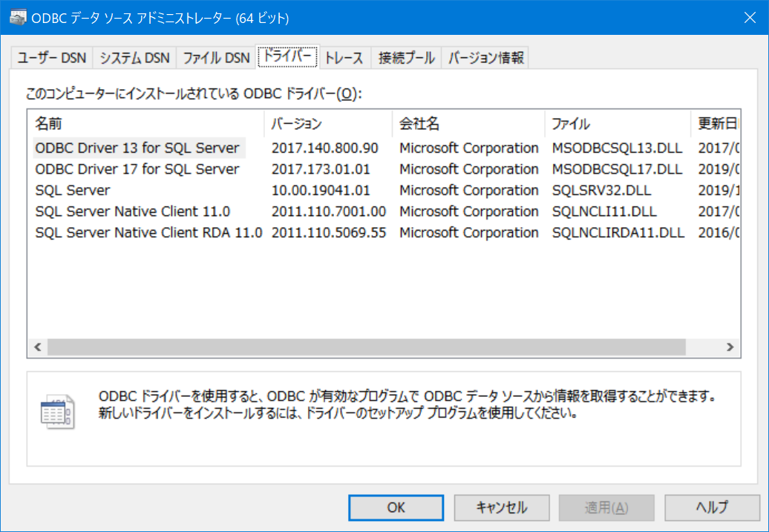The height and width of the screenshot is (532, 769).
Task: Click version 2017.140.800.90 cell
Action: click(x=324, y=148)
